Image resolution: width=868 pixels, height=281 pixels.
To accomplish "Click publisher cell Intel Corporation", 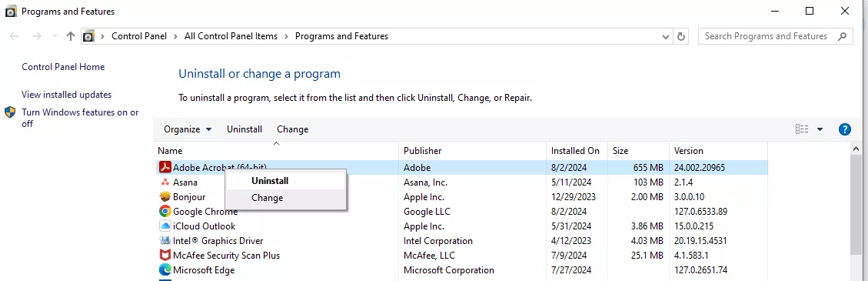I will pos(438,240).
